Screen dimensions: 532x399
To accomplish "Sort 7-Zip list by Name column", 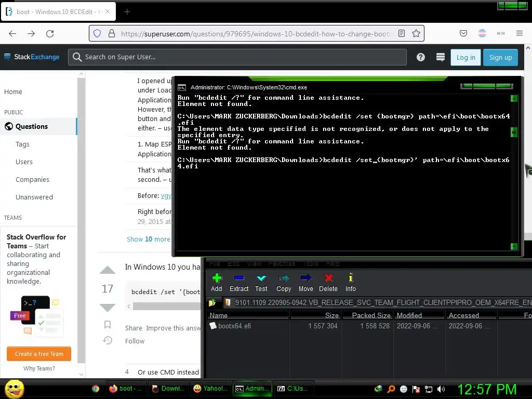I will click(248, 315).
